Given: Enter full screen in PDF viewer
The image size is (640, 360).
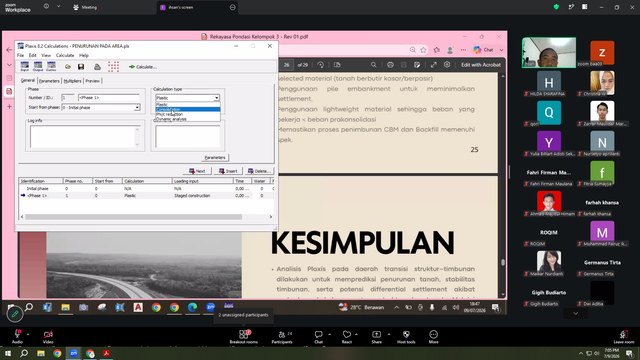Looking at the screenshot, I should 433,65.
